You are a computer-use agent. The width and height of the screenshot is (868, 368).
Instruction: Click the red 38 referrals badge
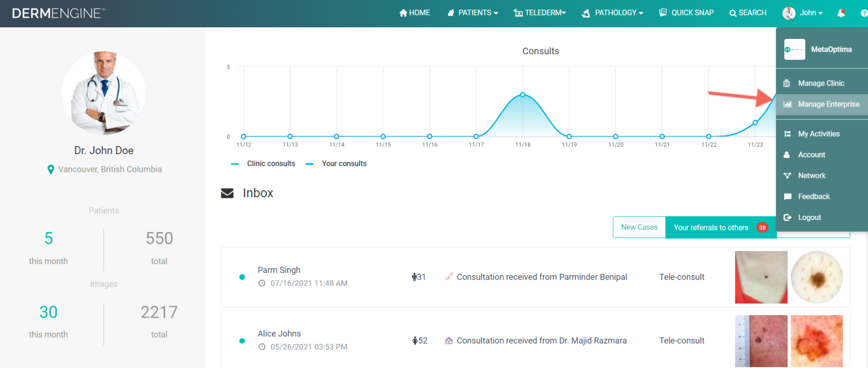pyautogui.click(x=762, y=228)
